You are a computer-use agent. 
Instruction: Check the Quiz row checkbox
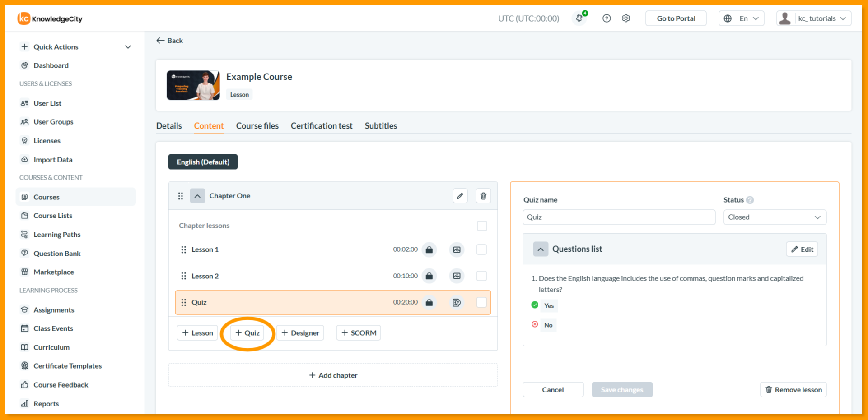point(482,302)
